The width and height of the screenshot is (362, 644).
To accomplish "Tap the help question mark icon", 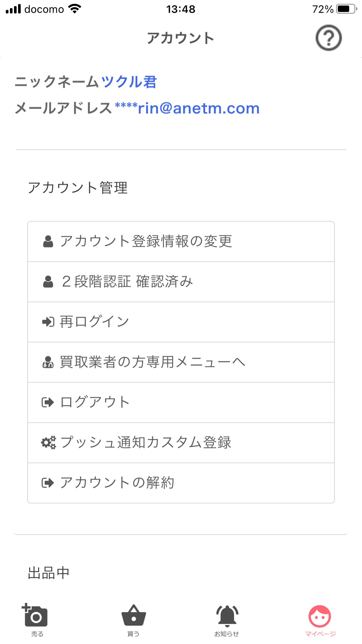I will point(328,38).
